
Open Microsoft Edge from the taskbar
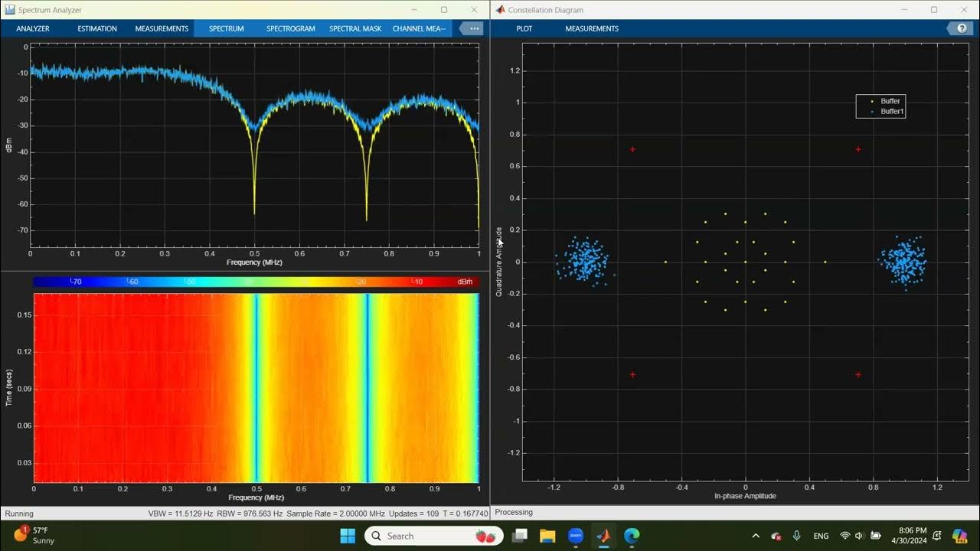coord(632,536)
